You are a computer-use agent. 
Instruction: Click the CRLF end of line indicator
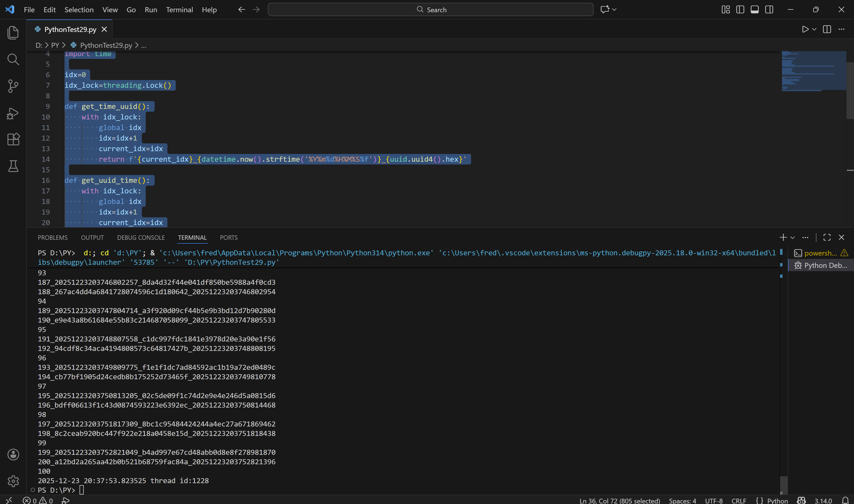point(739,501)
